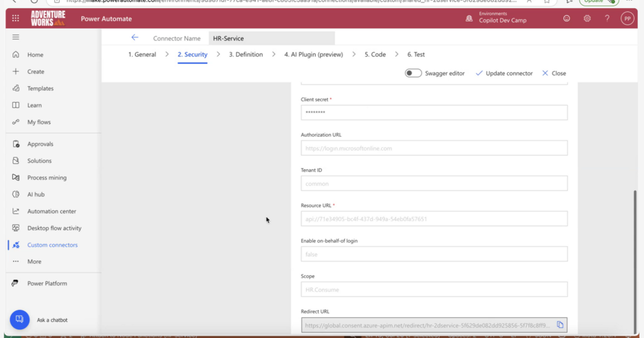Click the Process mining icon
Screen dimensions: 644x338
(16, 177)
